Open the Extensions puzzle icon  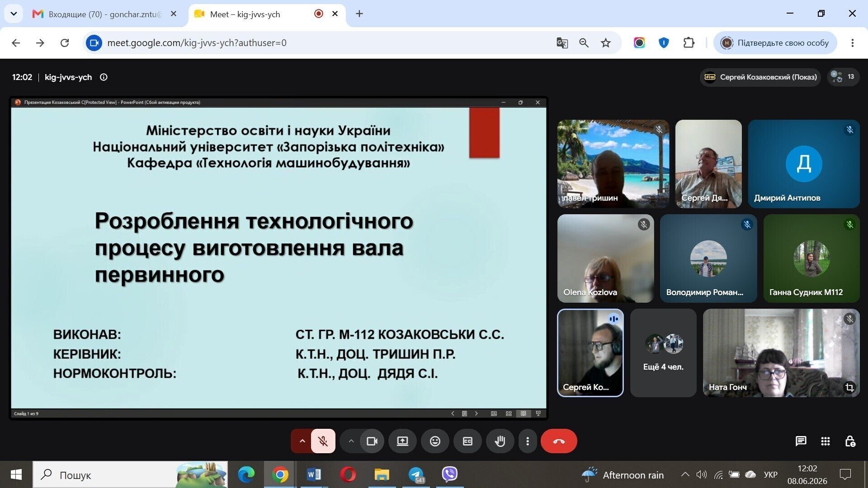pyautogui.click(x=689, y=43)
